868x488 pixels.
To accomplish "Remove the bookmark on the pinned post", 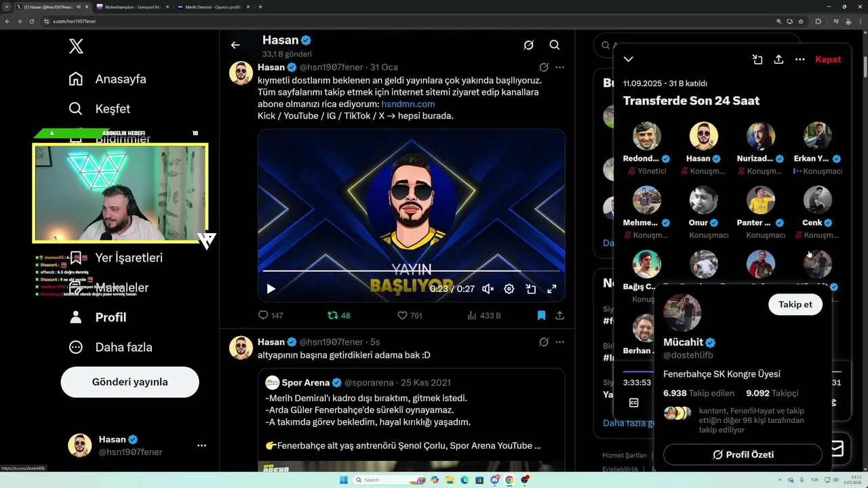I will (x=541, y=315).
